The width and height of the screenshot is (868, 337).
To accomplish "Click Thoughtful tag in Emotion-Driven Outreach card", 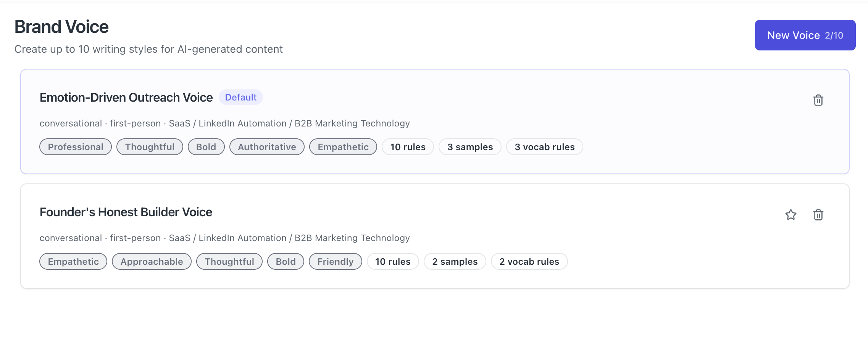I will (x=150, y=147).
